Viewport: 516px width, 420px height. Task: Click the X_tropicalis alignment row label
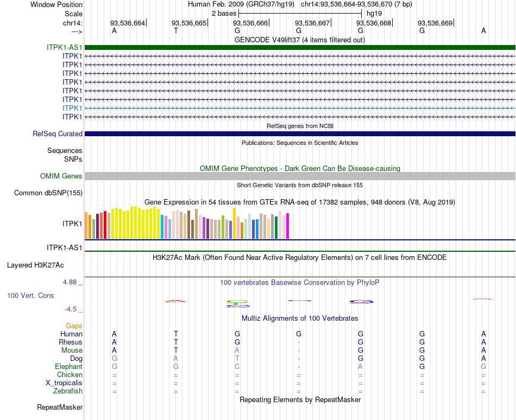pyautogui.click(x=64, y=383)
